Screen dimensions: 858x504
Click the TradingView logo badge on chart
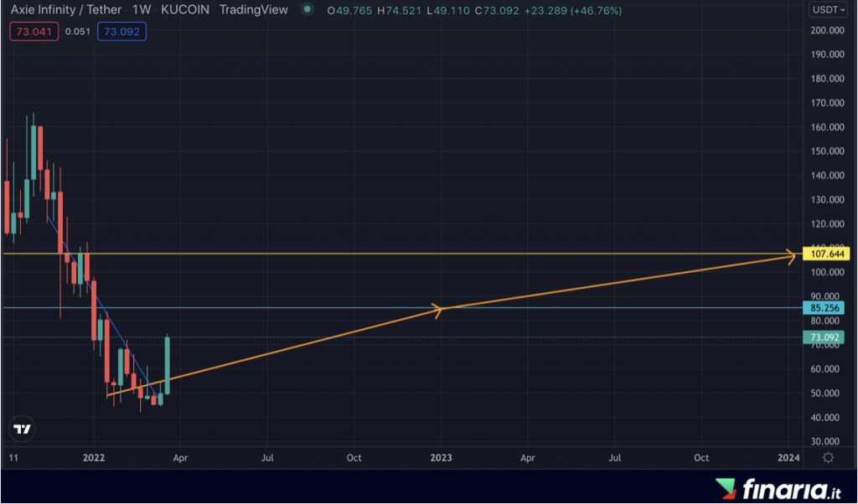coord(23,429)
